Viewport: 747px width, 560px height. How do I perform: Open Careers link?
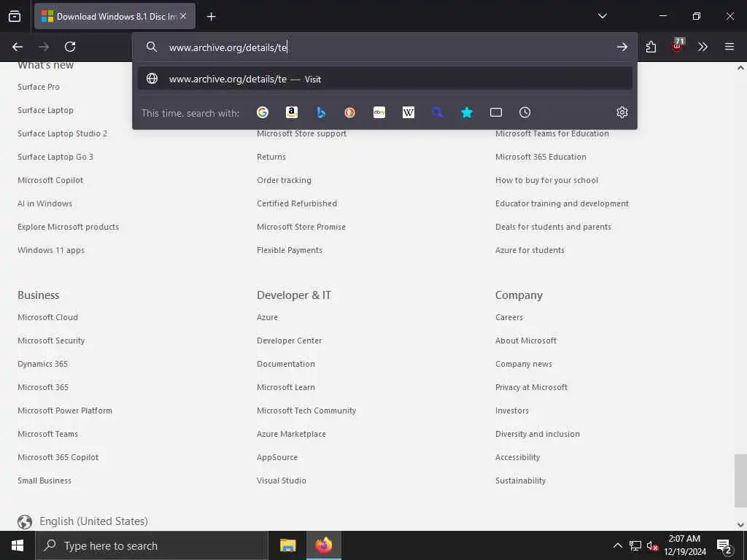click(x=509, y=317)
